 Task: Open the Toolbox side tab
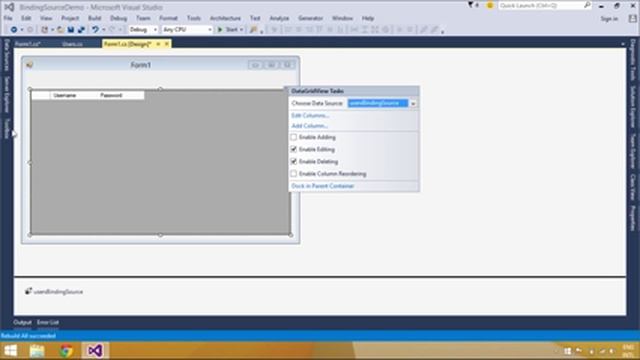[x=6, y=129]
